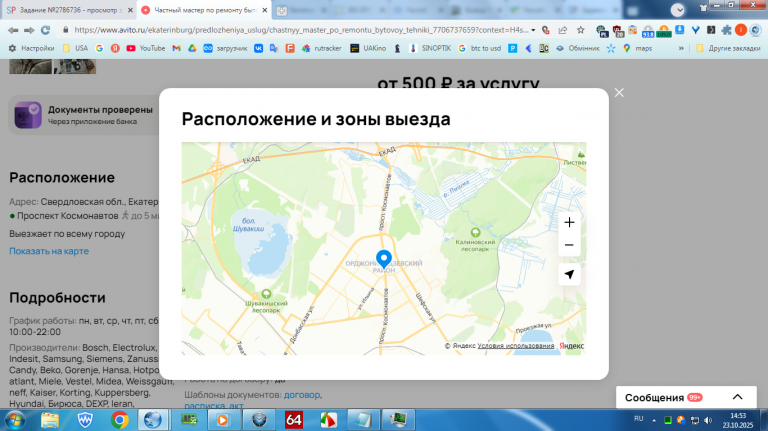Expand the 'Сообщения' chat panel chevron

738,397
